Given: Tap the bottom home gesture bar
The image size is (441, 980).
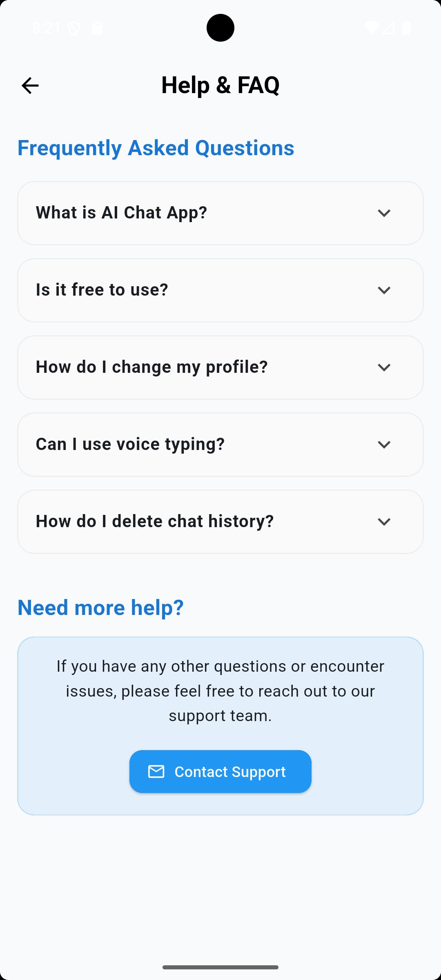Looking at the screenshot, I should 220,967.
